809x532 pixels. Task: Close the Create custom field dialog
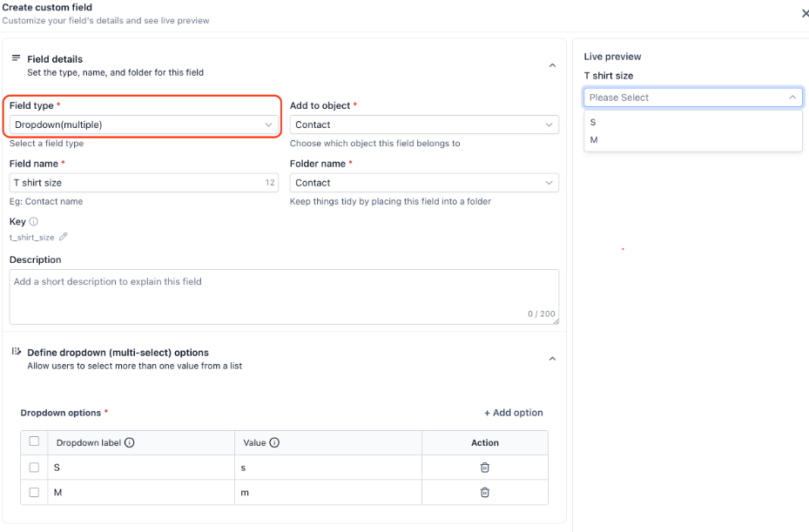coord(804,13)
